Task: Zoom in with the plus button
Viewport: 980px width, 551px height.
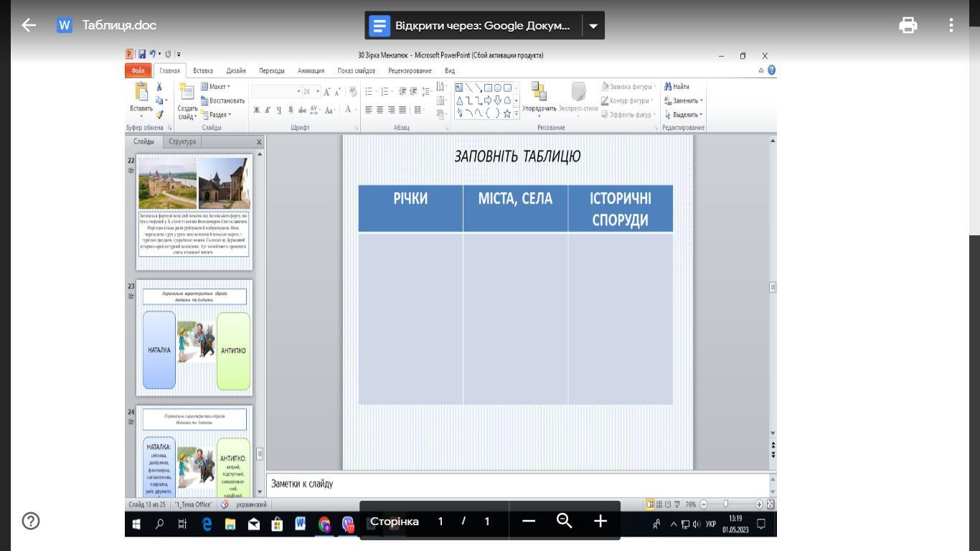Action: coord(600,522)
